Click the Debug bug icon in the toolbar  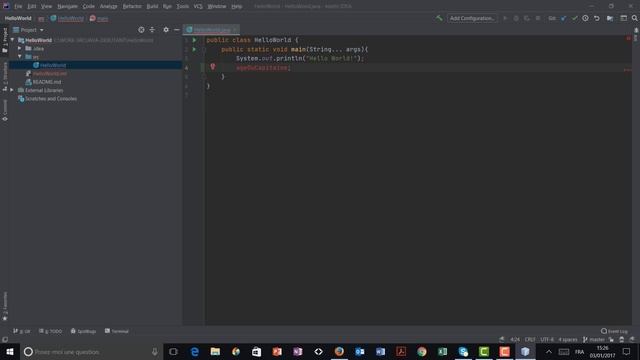[x=516, y=18]
